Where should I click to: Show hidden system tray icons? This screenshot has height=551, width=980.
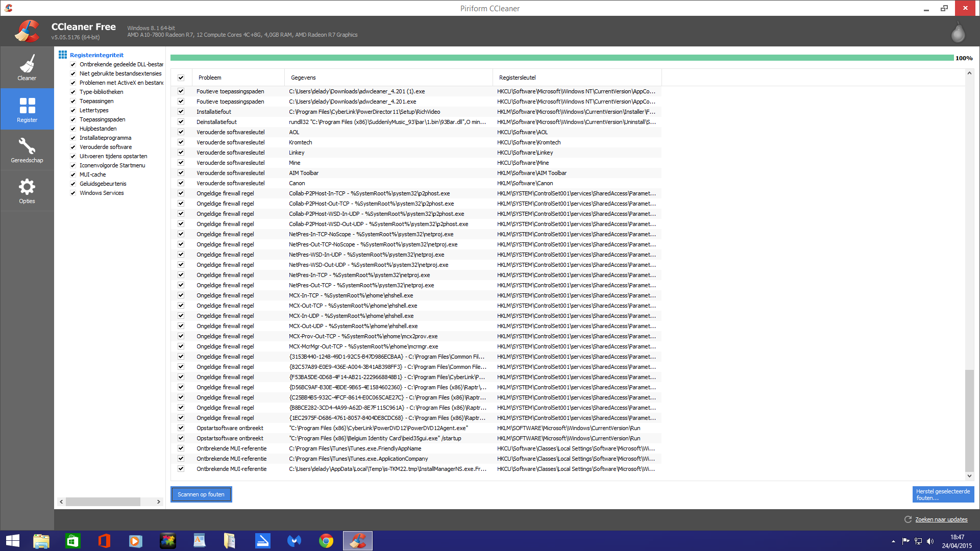coord(893,541)
